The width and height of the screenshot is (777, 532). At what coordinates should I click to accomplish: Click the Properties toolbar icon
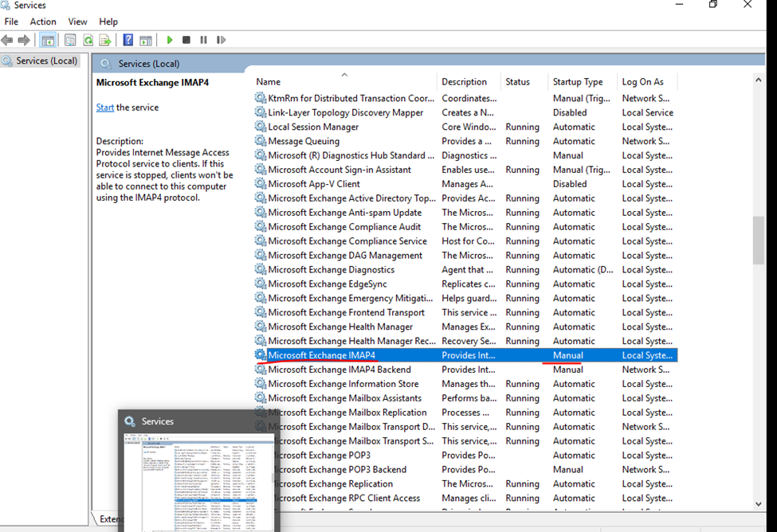70,40
